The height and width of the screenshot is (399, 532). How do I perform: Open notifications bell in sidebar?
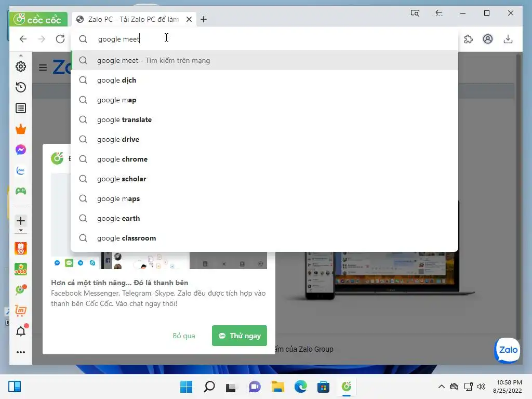[21, 331]
